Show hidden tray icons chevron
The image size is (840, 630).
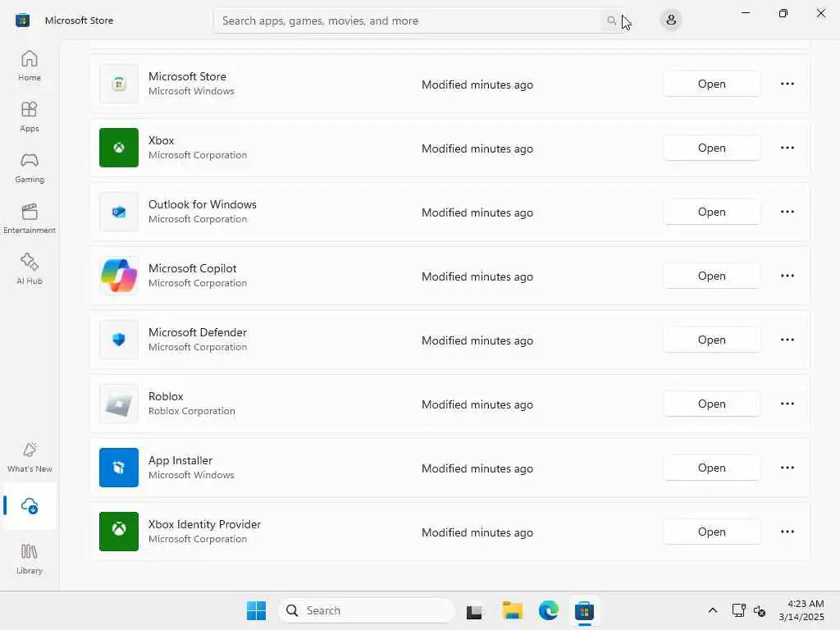(713, 610)
